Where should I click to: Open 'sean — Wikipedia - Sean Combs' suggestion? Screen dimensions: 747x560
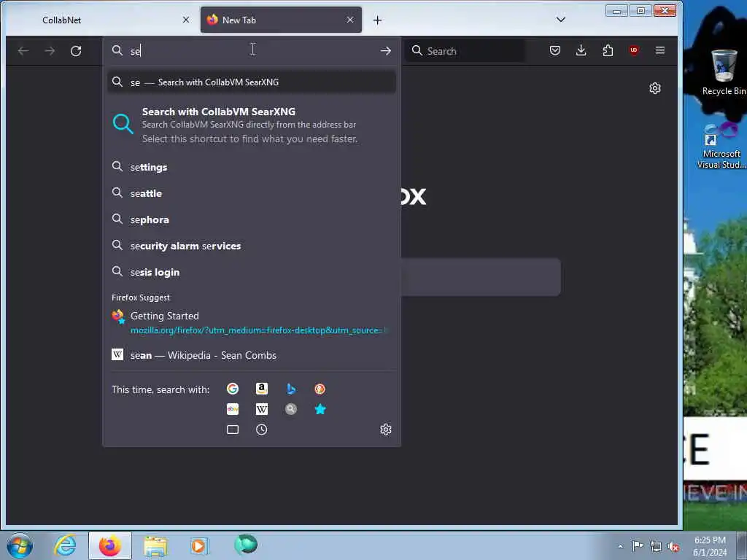click(252, 355)
